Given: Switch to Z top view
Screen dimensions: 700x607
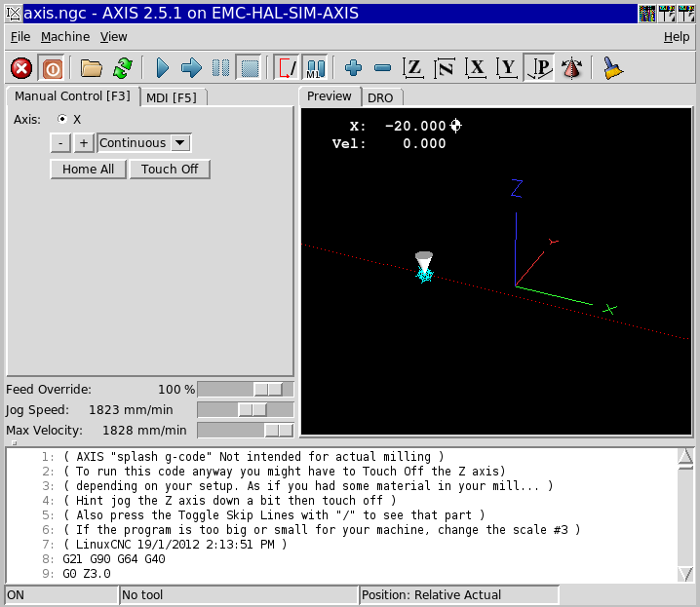Looking at the screenshot, I should click(413, 68).
